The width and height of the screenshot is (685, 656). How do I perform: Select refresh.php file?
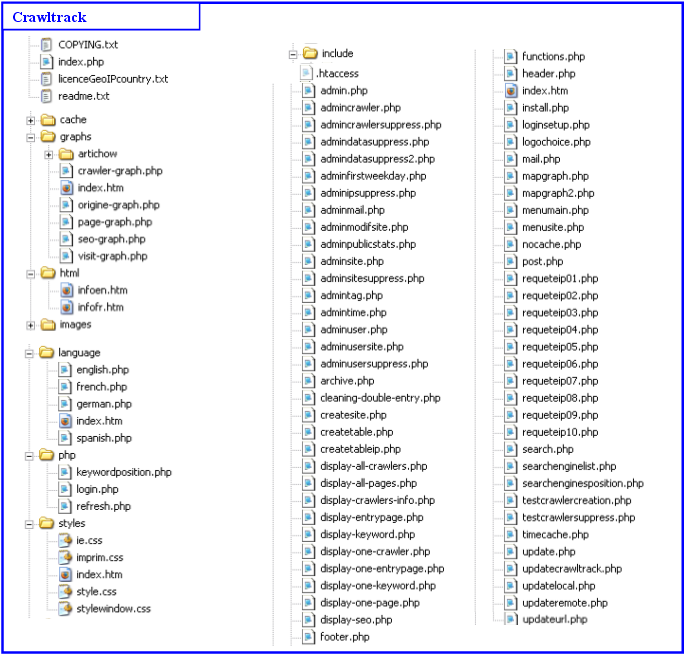click(103, 507)
